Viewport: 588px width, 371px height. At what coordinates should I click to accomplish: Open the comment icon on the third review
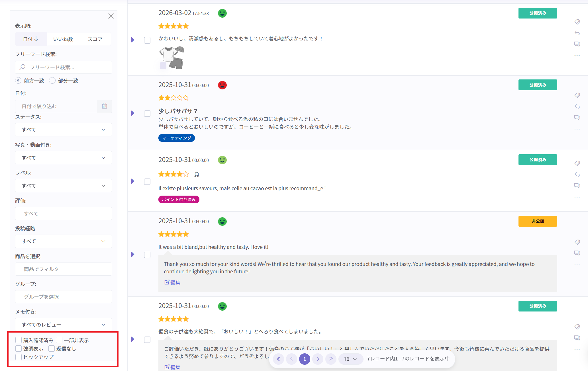[577, 186]
